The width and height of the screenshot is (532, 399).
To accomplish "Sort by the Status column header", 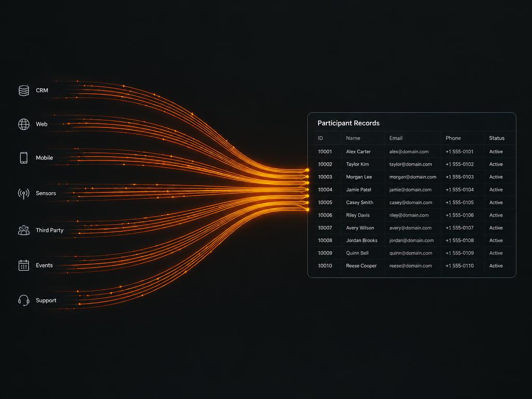I will [x=497, y=138].
